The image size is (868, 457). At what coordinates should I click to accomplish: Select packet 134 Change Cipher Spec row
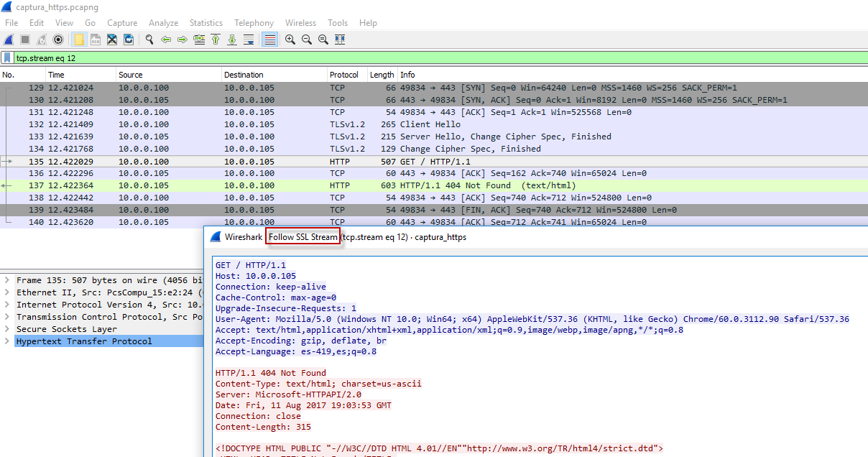coord(434,149)
